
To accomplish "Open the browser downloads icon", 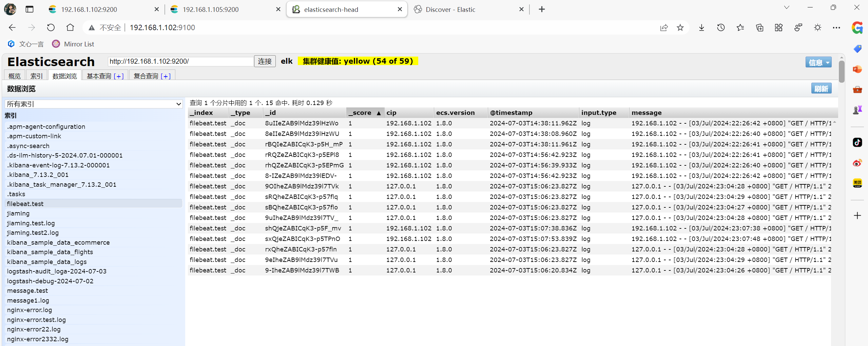I will coord(701,28).
